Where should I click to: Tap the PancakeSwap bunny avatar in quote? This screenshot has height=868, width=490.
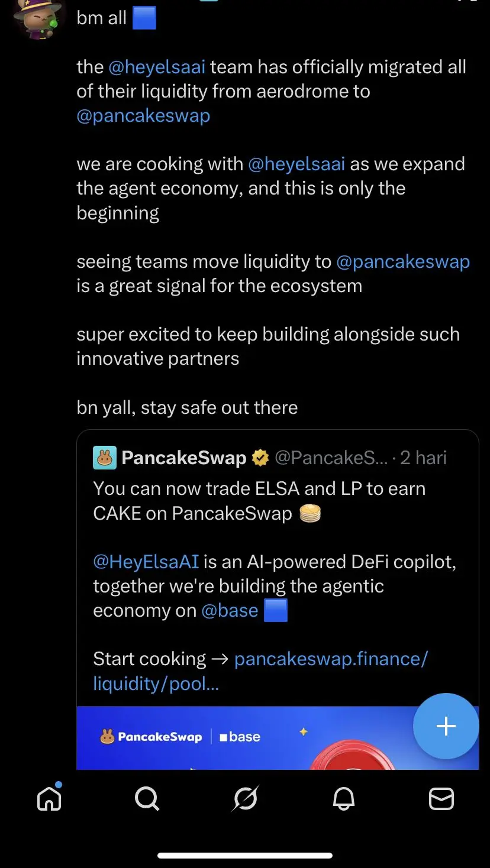pyautogui.click(x=105, y=458)
